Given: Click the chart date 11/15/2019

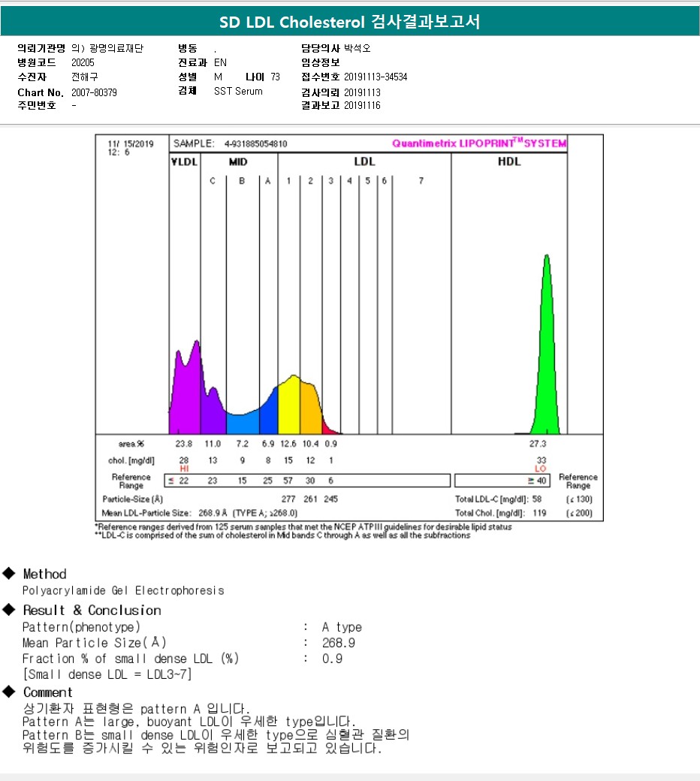Looking at the screenshot, I should [x=131, y=144].
